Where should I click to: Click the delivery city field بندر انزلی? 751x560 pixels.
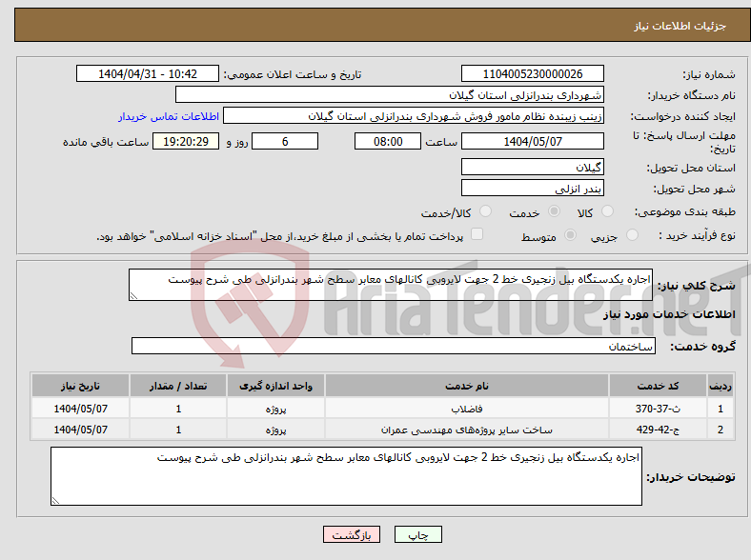pyautogui.click(x=532, y=189)
